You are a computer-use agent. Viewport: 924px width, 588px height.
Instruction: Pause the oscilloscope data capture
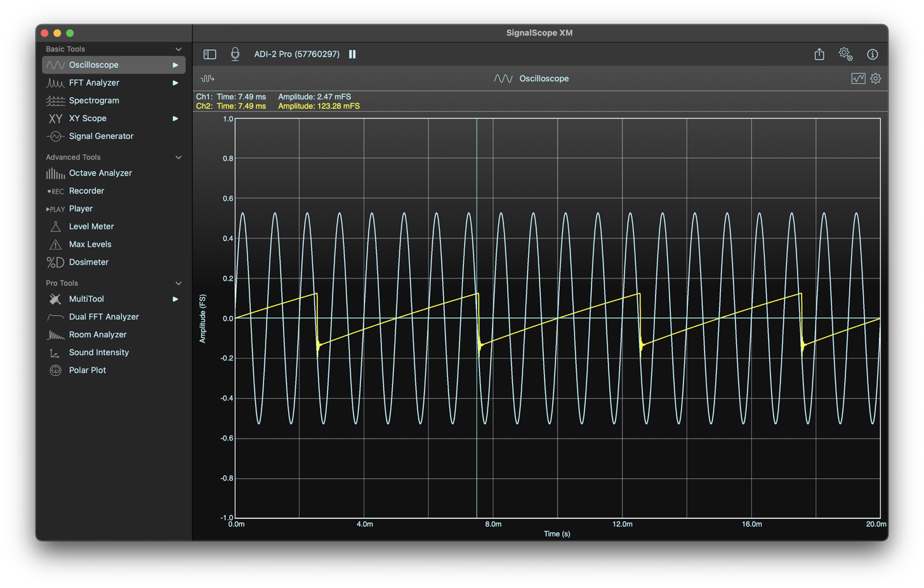352,54
